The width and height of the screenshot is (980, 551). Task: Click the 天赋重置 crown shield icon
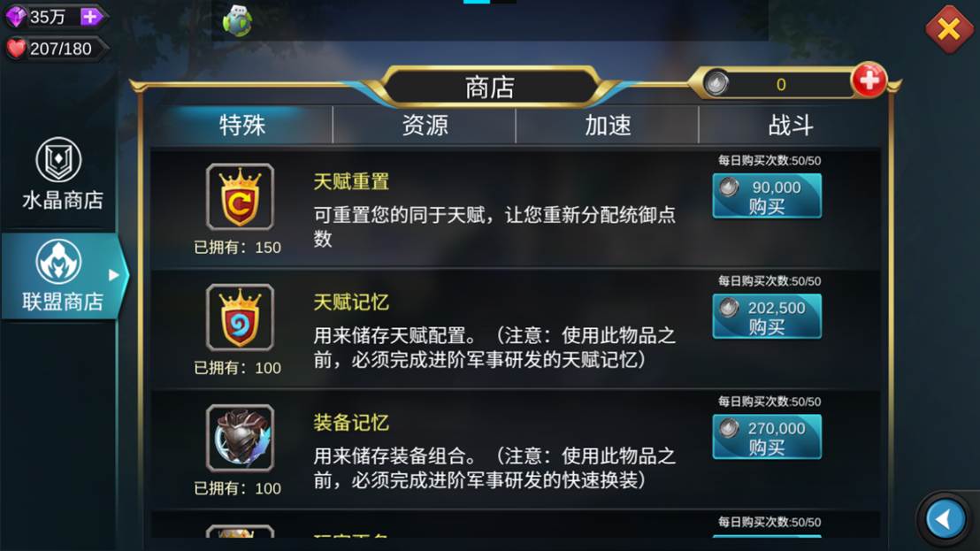pos(240,196)
